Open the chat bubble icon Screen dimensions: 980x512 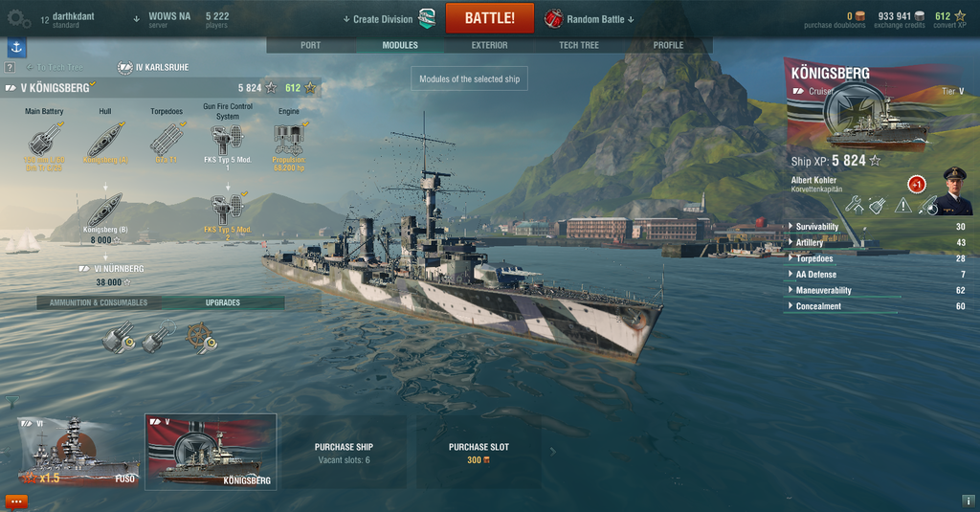point(16,502)
